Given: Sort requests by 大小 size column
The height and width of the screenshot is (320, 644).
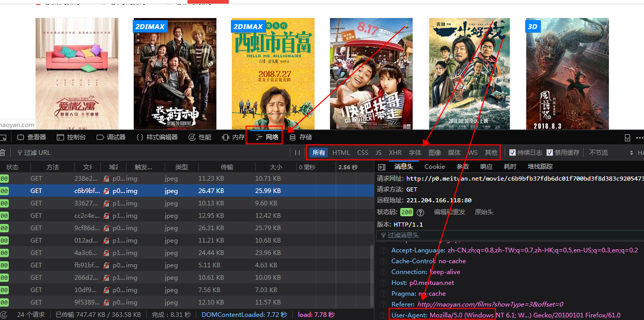Looking at the screenshot, I should point(276,167).
